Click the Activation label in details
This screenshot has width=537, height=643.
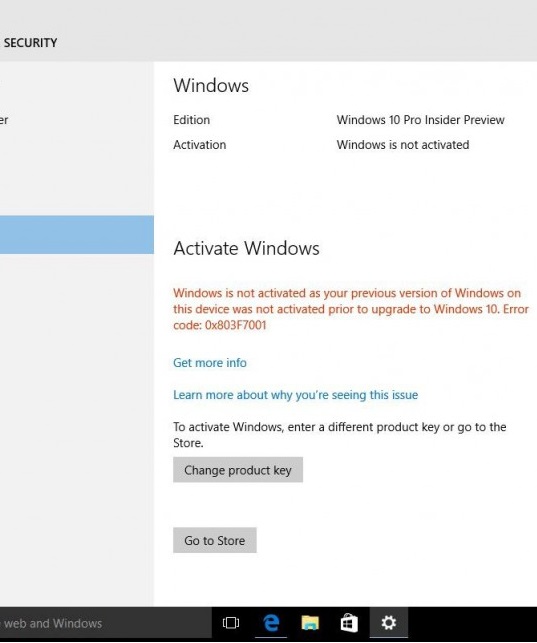click(200, 145)
